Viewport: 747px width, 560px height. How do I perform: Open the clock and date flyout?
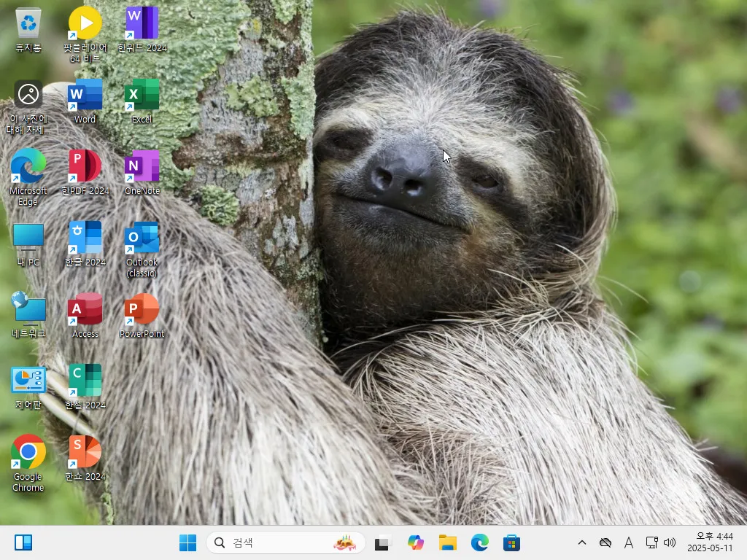click(x=710, y=542)
